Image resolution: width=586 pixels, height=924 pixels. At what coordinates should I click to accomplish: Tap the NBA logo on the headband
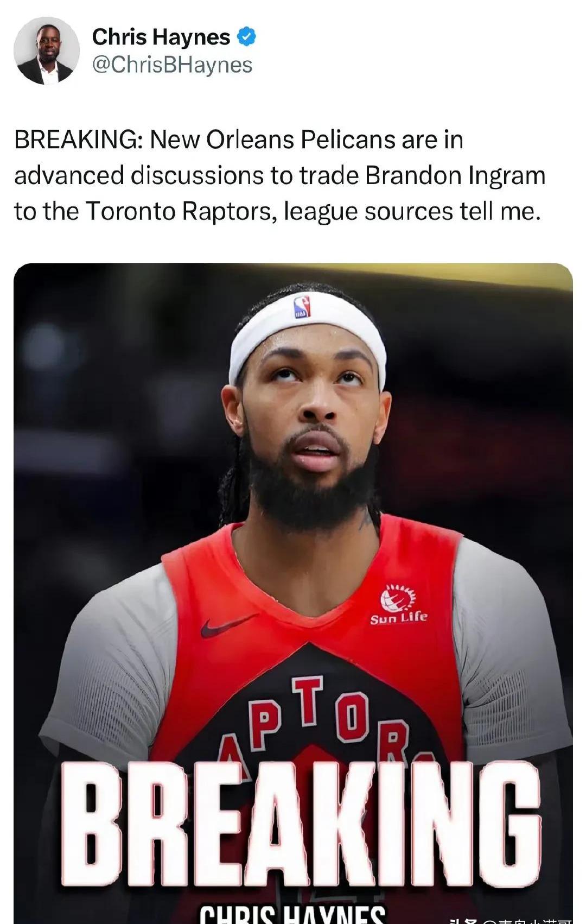tap(302, 307)
